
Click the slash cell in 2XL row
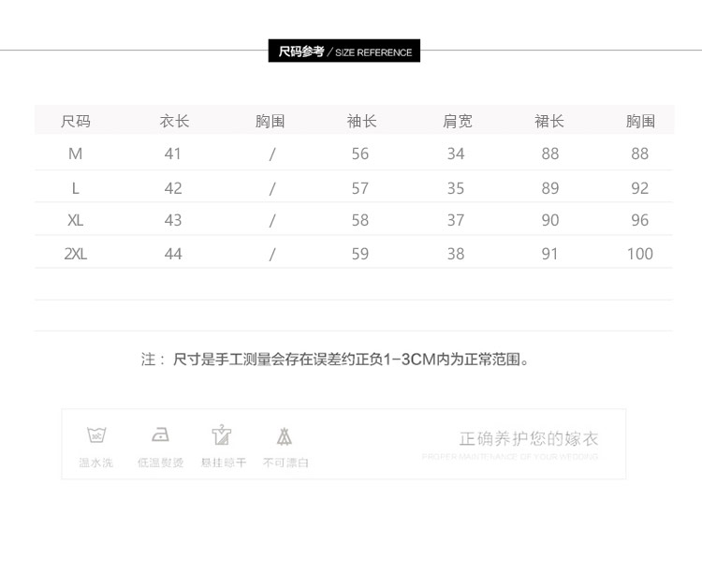(x=271, y=255)
